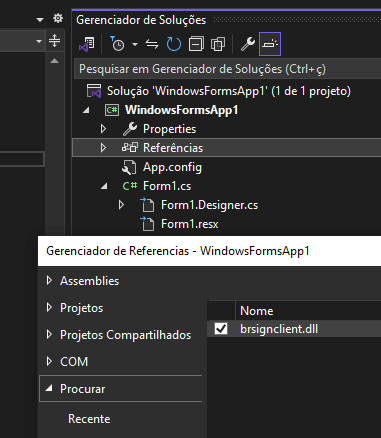Select the Assemblies category
The width and height of the screenshot is (381, 438).
tap(89, 281)
